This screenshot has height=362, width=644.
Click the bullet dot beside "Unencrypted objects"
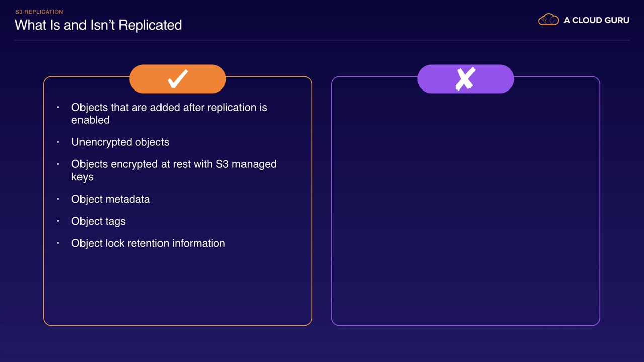point(58,142)
